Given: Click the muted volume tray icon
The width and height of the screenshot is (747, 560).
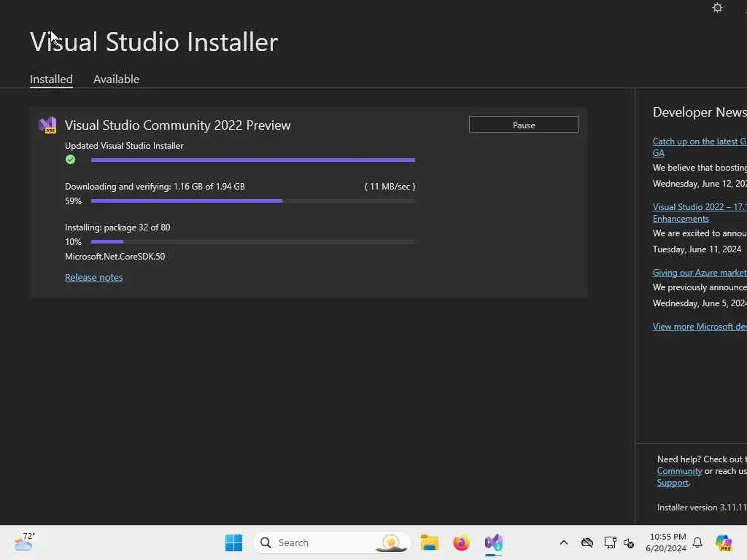Looking at the screenshot, I should point(629,542).
